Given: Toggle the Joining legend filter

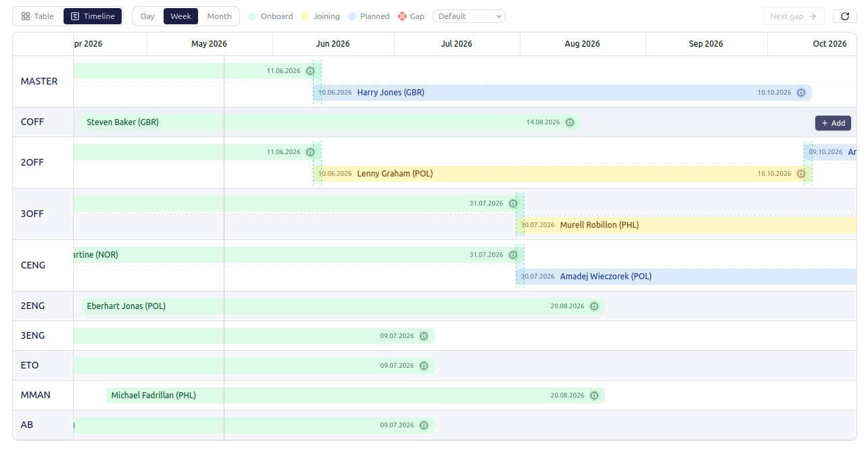Looking at the screenshot, I should (320, 16).
